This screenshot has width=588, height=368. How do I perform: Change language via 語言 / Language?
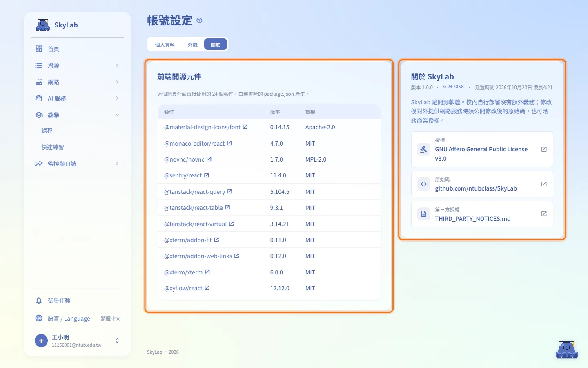pos(78,318)
